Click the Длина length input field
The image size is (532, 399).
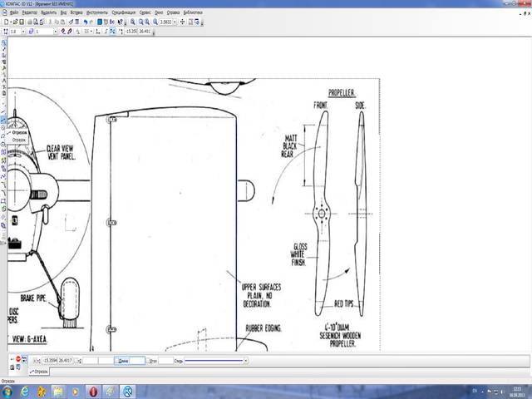coord(136,361)
